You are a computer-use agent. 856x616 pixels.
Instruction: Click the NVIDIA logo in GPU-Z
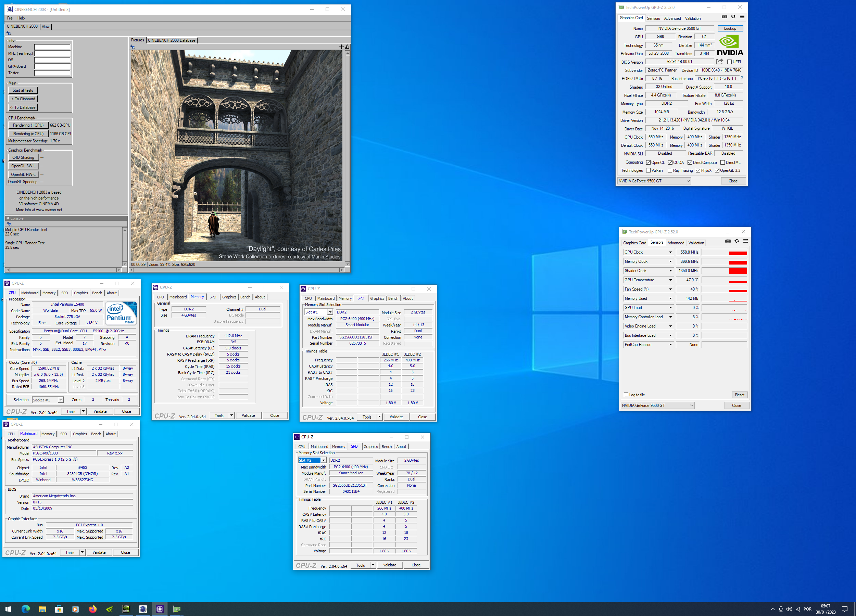click(730, 45)
